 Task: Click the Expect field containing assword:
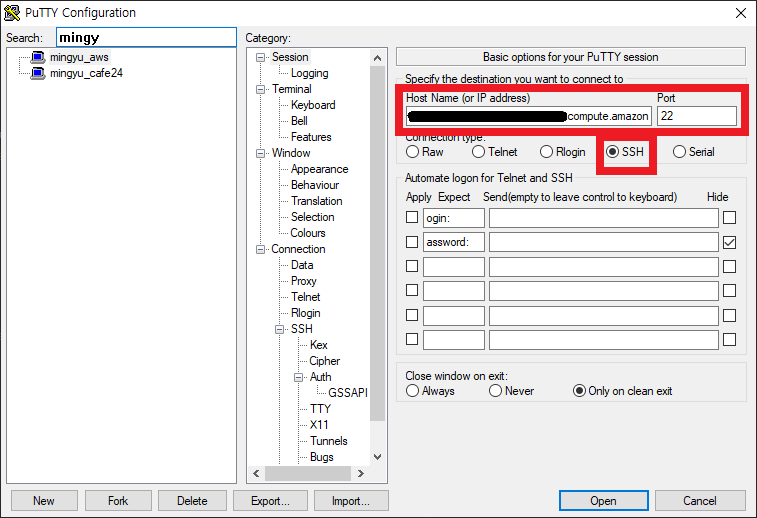click(454, 242)
